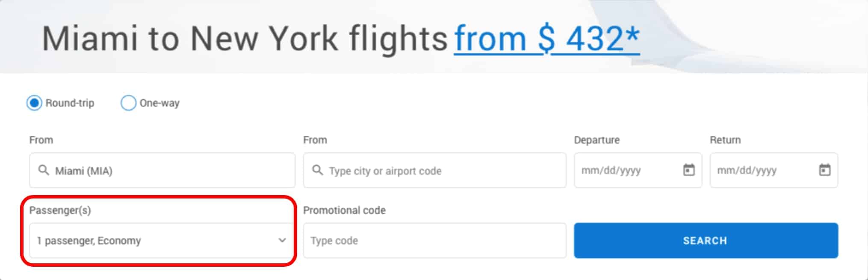The image size is (868, 280).
Task: Click the Return mm/dd/yyyy date field
Action: (x=774, y=170)
